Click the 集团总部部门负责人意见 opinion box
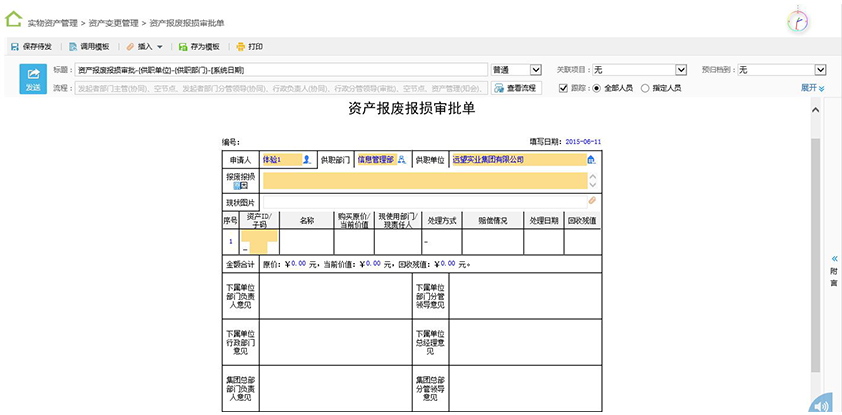The height and width of the screenshot is (415, 842). [335, 388]
